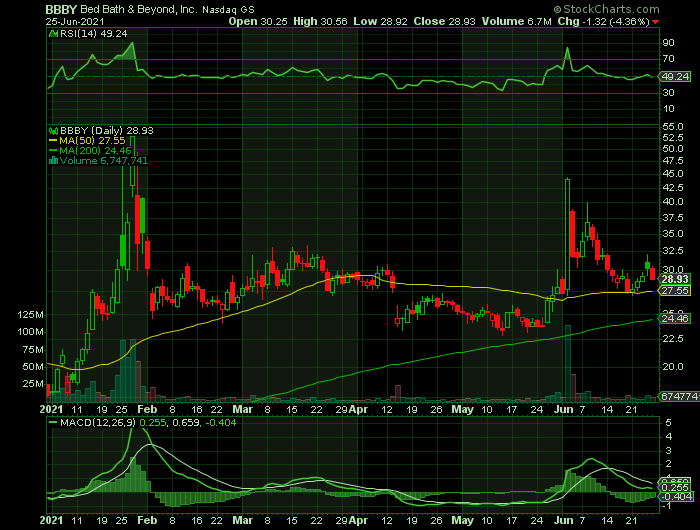The width and height of the screenshot is (700, 530).
Task: Click the 20.0 price axis label
Action: (x=673, y=367)
